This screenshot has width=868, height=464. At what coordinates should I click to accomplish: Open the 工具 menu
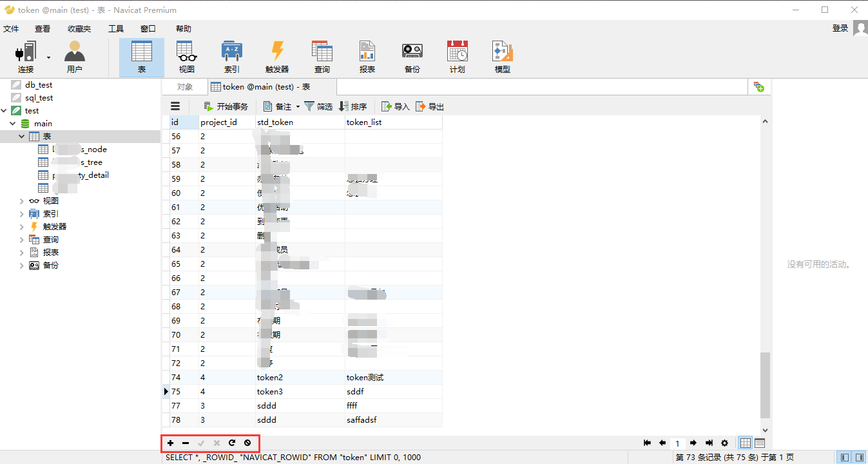[115, 28]
